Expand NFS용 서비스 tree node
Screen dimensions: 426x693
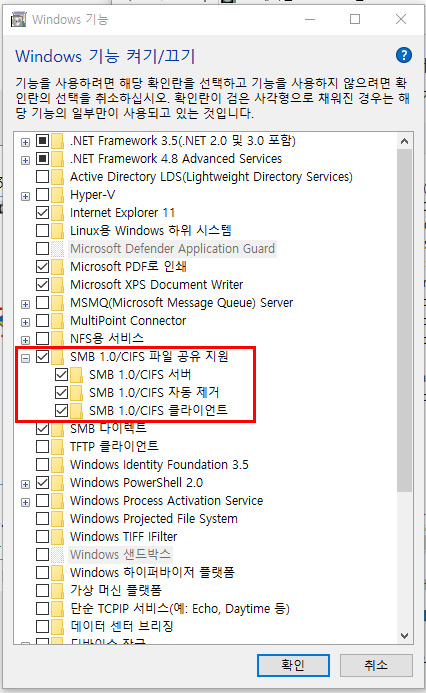(26, 340)
